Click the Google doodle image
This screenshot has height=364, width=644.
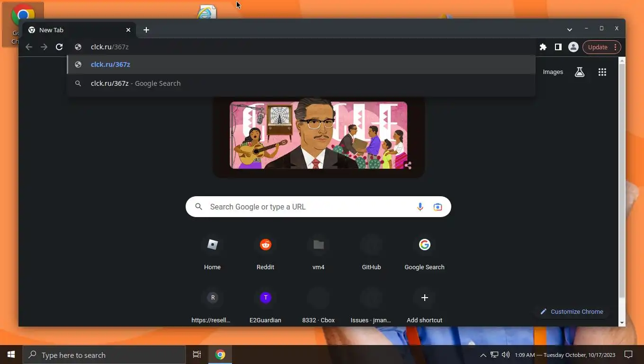(318, 135)
